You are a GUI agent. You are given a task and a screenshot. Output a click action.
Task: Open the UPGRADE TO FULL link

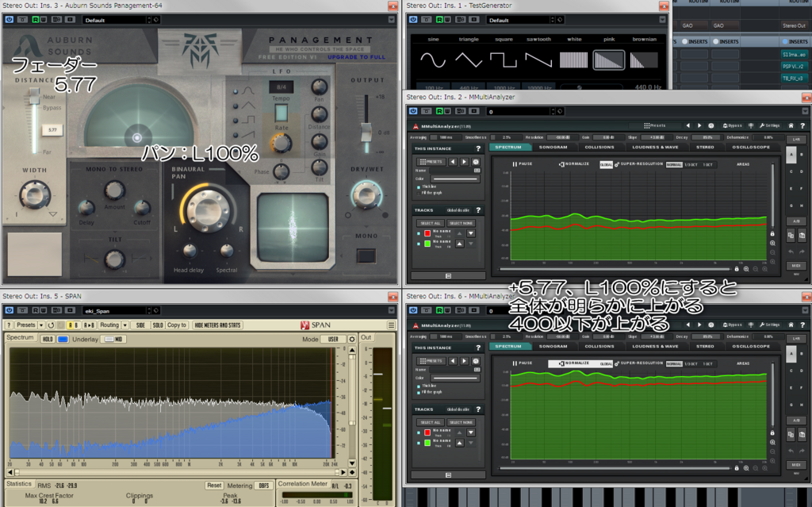tap(356, 57)
